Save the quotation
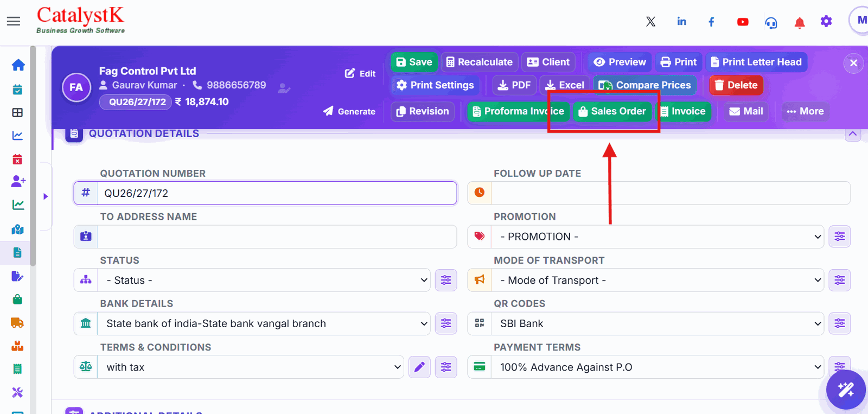 click(x=414, y=62)
